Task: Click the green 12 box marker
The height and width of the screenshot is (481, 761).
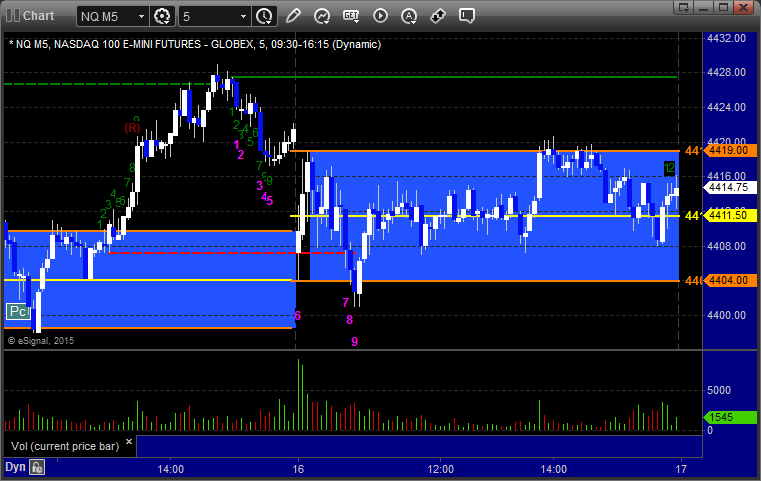Action: coord(669,168)
